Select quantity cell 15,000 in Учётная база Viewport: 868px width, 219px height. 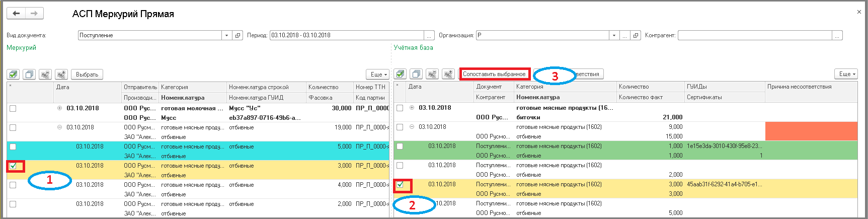point(651,136)
